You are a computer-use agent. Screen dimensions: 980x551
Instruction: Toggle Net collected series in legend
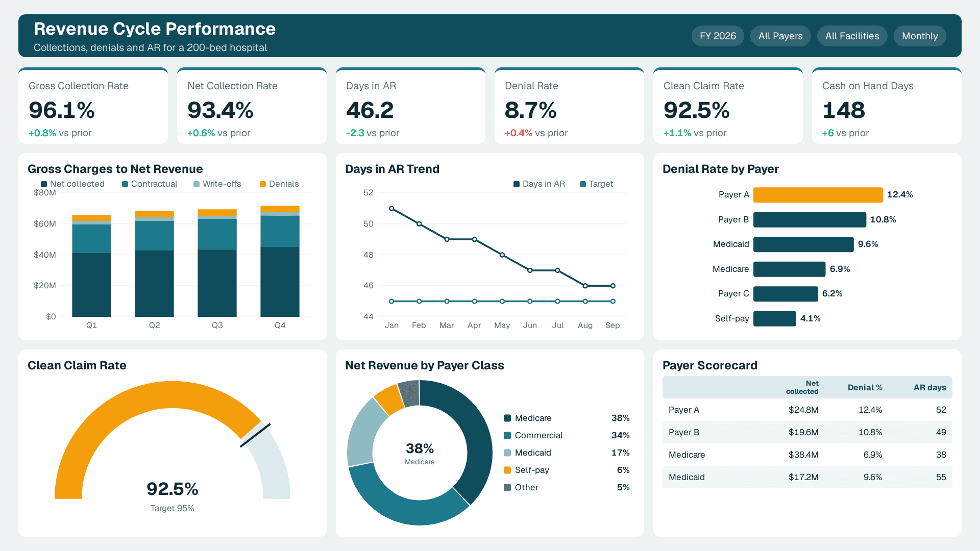(72, 184)
